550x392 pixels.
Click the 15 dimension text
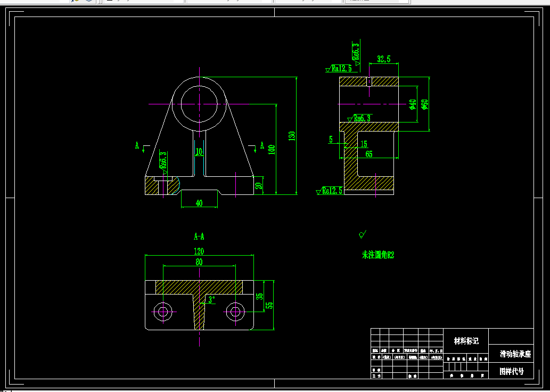(x=364, y=144)
